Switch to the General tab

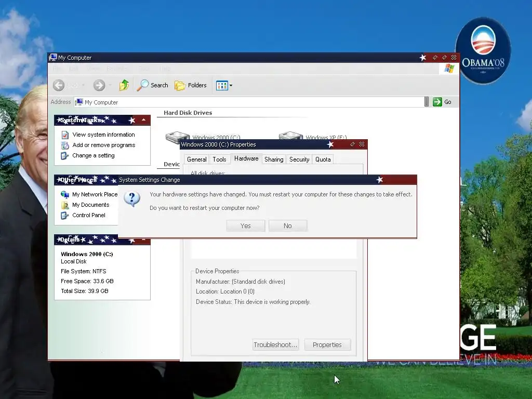197,159
